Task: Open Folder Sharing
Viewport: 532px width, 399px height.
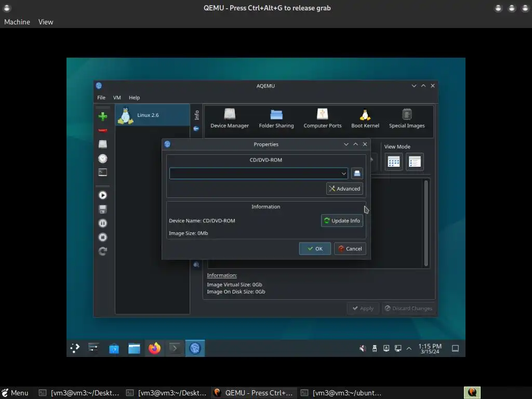Action: [x=276, y=118]
